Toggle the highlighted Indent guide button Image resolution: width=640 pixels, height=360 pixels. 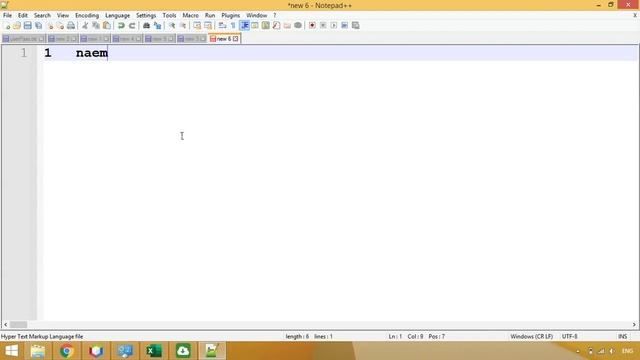click(x=244, y=25)
